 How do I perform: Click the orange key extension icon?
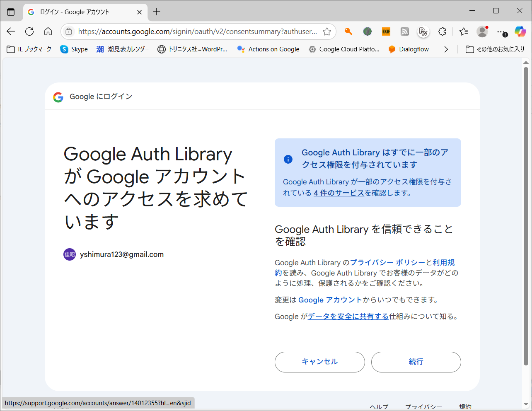tap(348, 31)
